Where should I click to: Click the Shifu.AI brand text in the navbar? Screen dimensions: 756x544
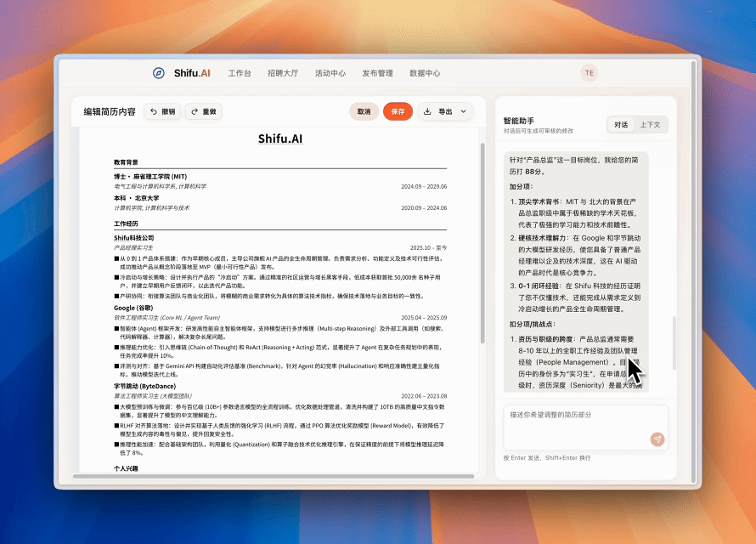pos(193,73)
